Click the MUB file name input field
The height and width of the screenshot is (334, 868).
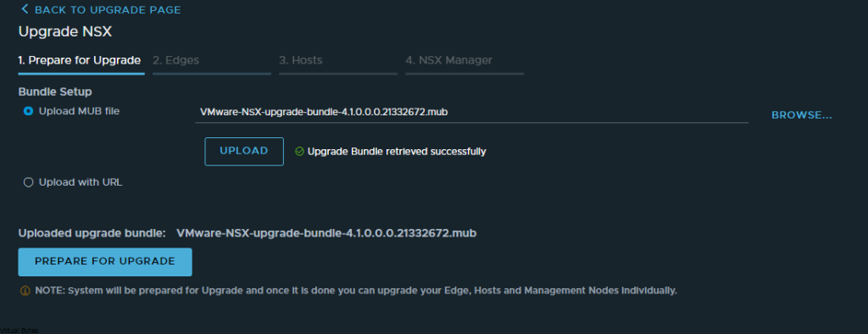(x=472, y=113)
